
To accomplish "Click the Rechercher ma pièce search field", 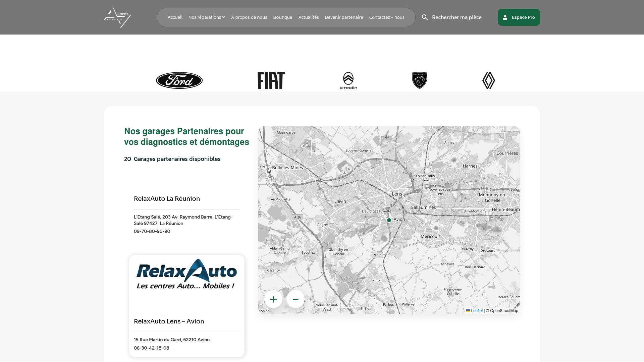I will (457, 17).
